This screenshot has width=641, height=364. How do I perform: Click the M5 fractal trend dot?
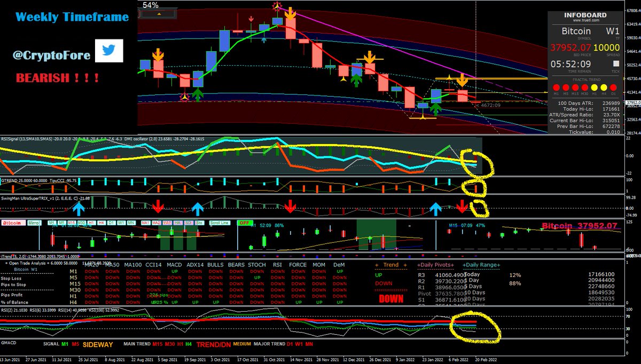pyautogui.click(x=566, y=88)
